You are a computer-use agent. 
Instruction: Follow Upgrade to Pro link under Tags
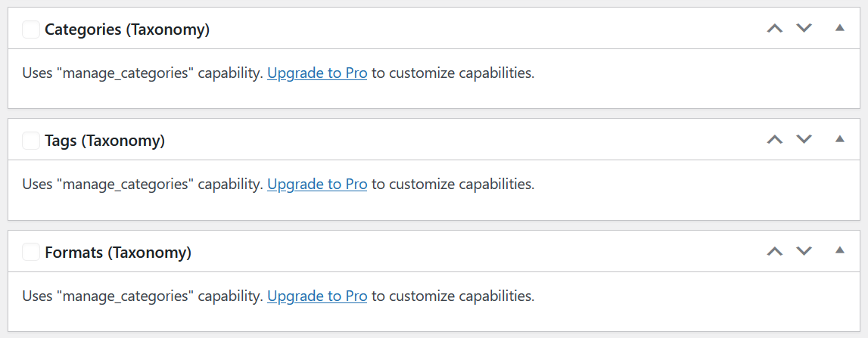317,184
